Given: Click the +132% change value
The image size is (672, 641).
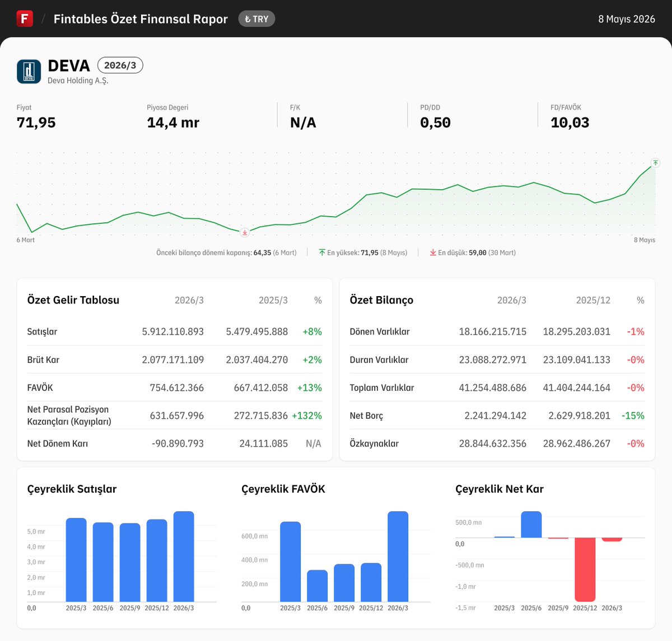Looking at the screenshot, I should tap(307, 415).
